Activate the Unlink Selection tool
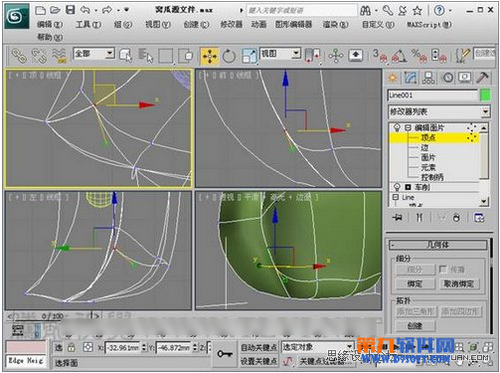 click(x=39, y=55)
